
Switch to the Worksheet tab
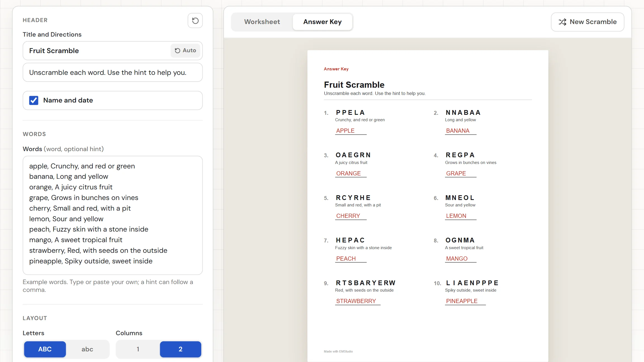click(x=262, y=22)
